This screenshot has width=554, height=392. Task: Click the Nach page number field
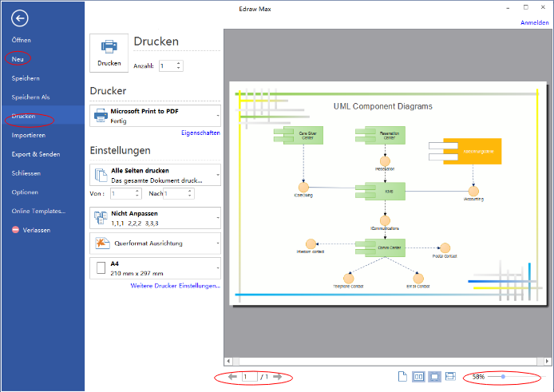tap(176, 193)
